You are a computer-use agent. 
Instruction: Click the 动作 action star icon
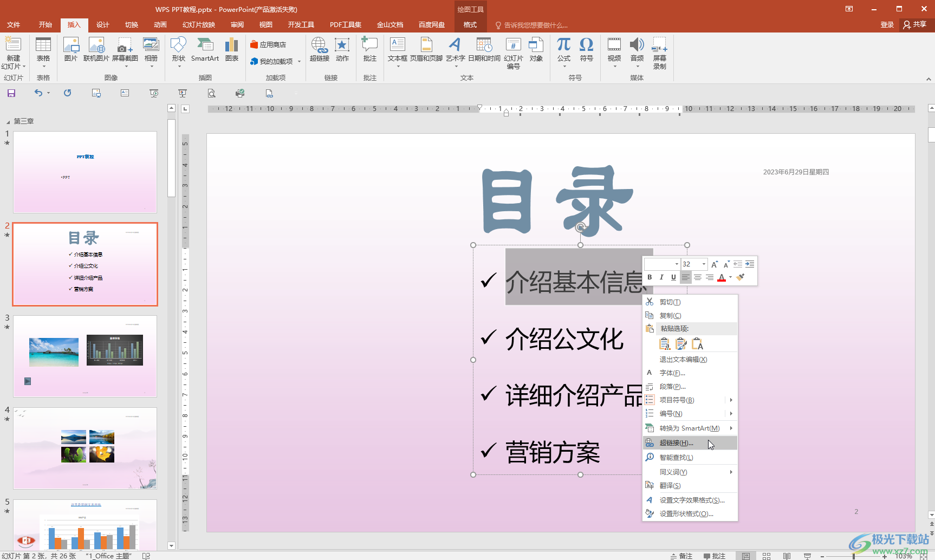click(342, 50)
